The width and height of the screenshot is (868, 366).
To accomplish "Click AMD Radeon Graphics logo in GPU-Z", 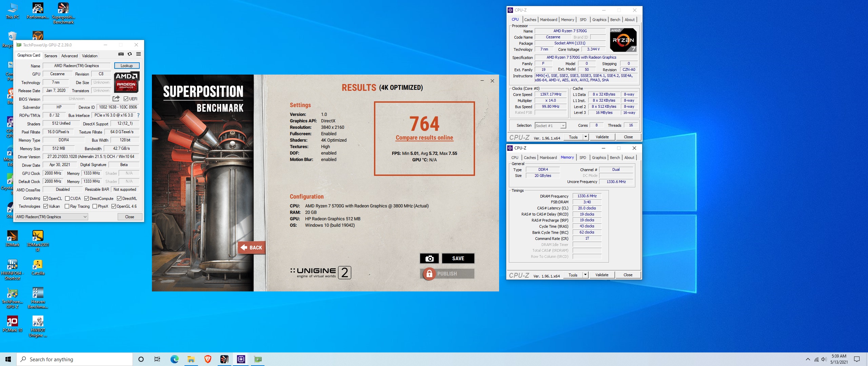I will click(x=126, y=82).
